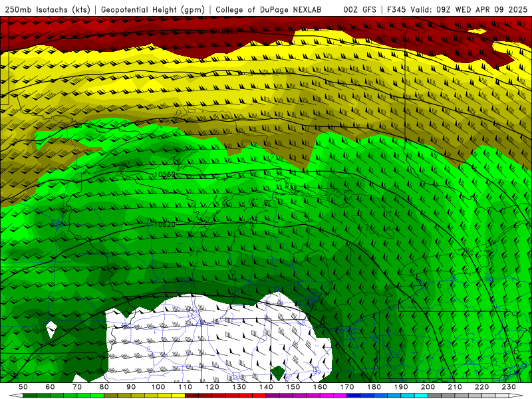Click the 80 label on color scale
Image resolution: width=532 pixels, height=399 pixels.
tap(104, 387)
